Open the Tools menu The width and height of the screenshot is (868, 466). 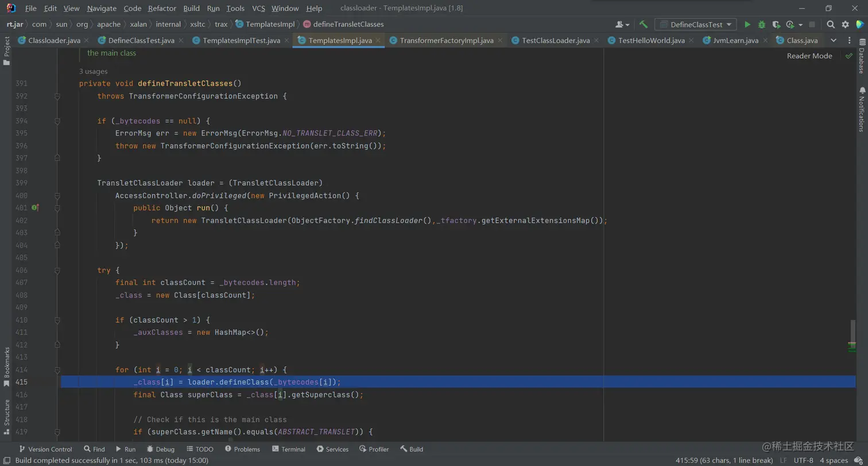[235, 8]
